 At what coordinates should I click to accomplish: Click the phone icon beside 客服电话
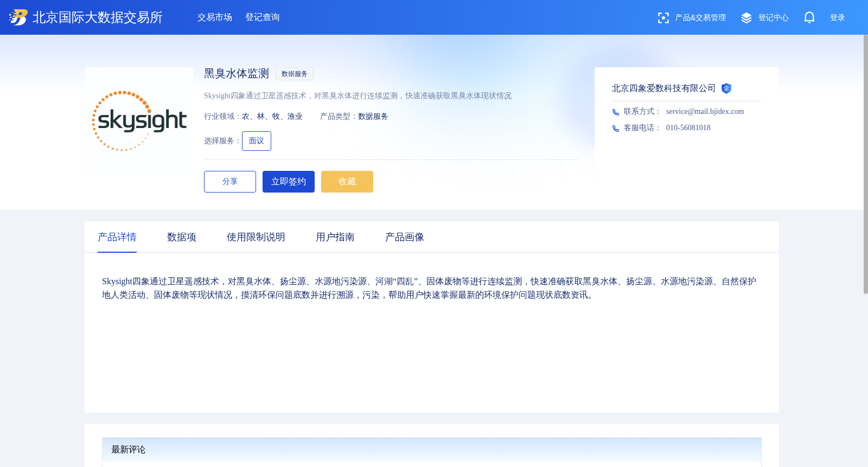[x=616, y=129]
